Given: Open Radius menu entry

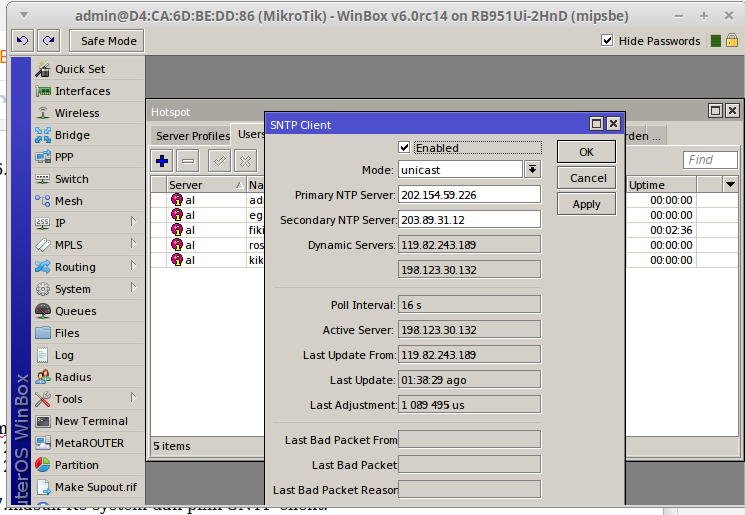Looking at the screenshot, I should click(x=89, y=377).
